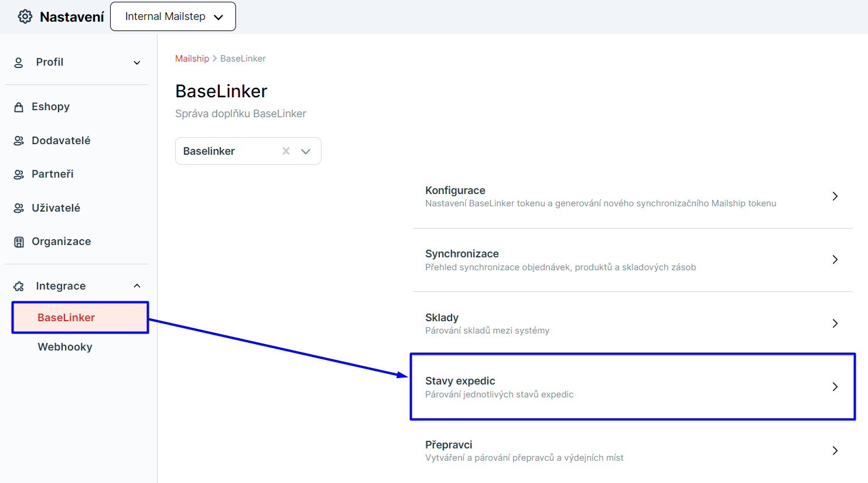The height and width of the screenshot is (483, 868).
Task: Clear the Baselinker selection with X
Action: pyautogui.click(x=286, y=151)
